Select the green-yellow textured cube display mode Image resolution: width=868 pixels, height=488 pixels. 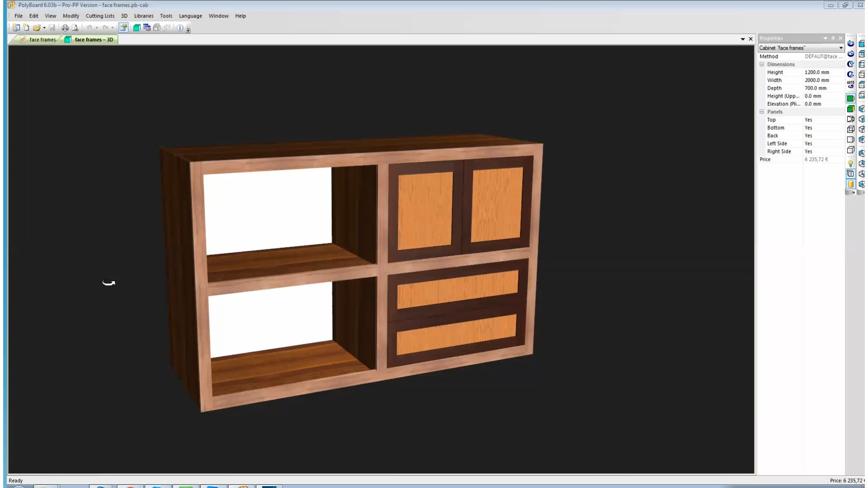coord(850,108)
